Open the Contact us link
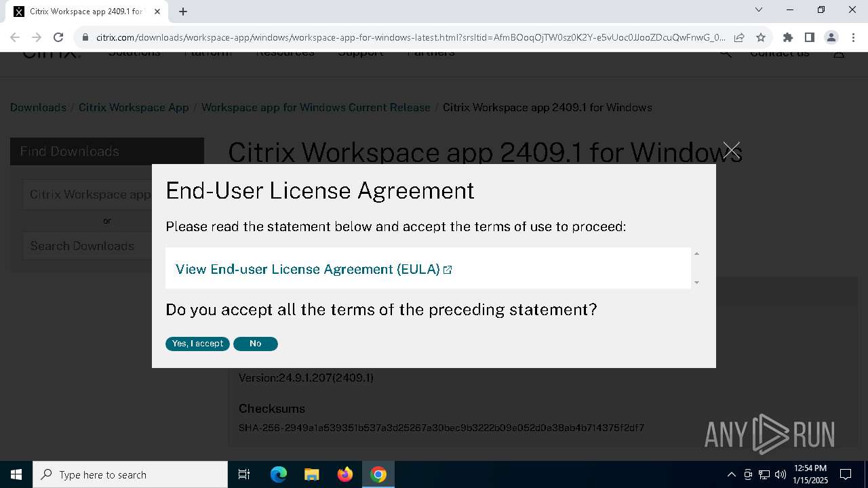This screenshot has width=868, height=488. point(779,53)
